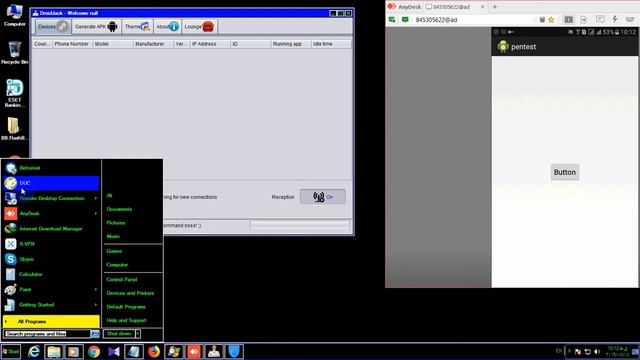640x360 pixels.
Task: Expand the AnyDesk jump list arrow
Action: [96, 213]
